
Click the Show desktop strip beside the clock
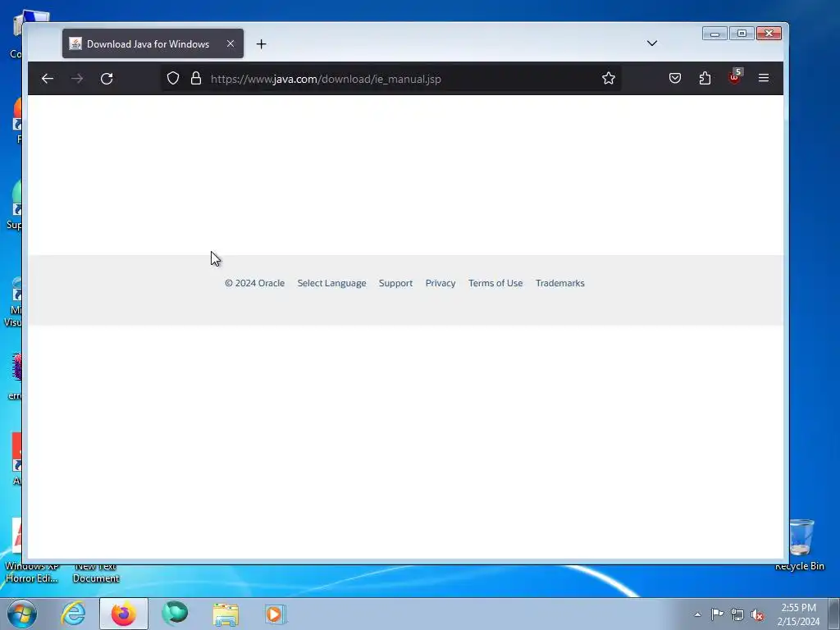point(834,614)
